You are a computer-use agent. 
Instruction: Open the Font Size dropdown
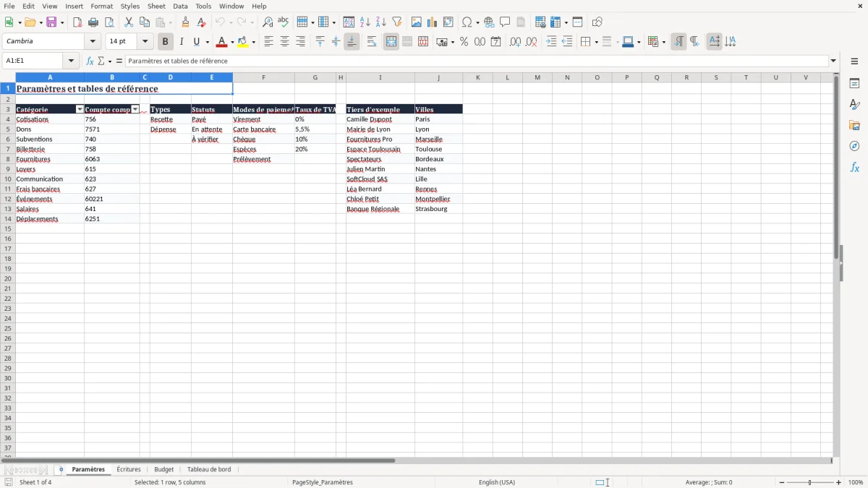(145, 42)
